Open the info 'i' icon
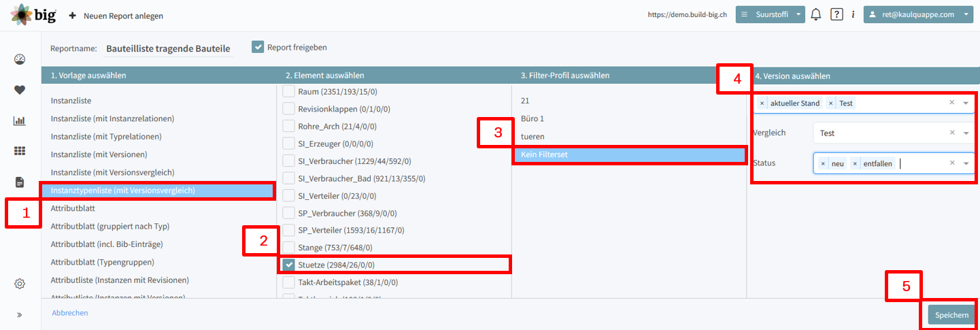Image resolution: width=980 pixels, height=330 pixels. (x=853, y=14)
